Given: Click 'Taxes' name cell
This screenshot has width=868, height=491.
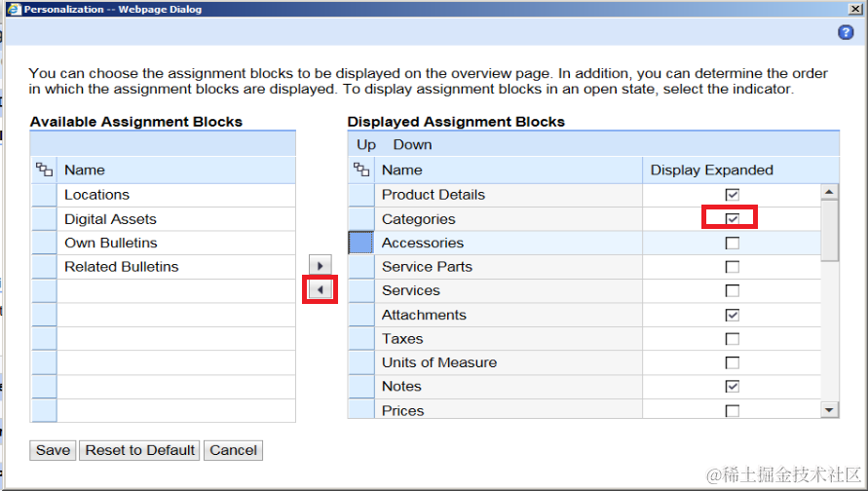Looking at the screenshot, I should coord(509,338).
